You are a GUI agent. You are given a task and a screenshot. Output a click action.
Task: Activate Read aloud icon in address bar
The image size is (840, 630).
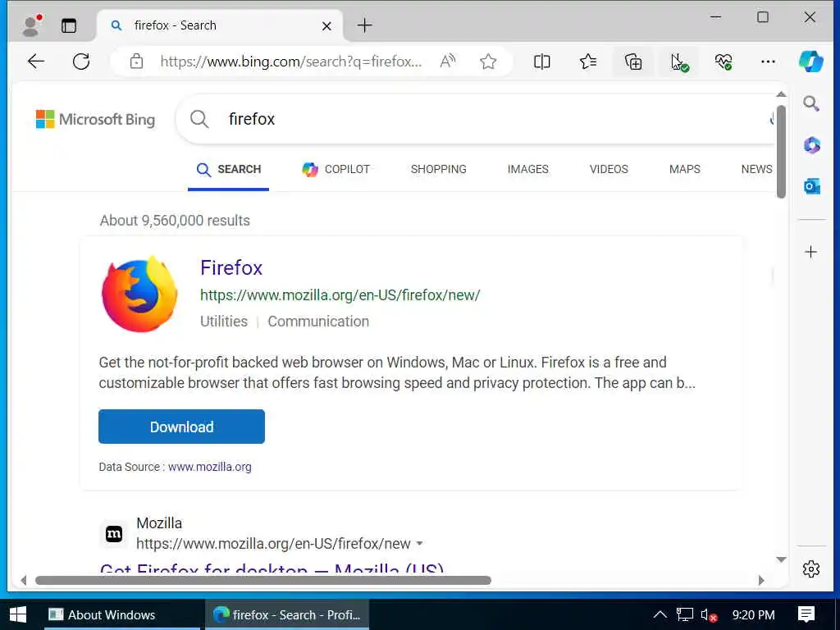click(447, 62)
